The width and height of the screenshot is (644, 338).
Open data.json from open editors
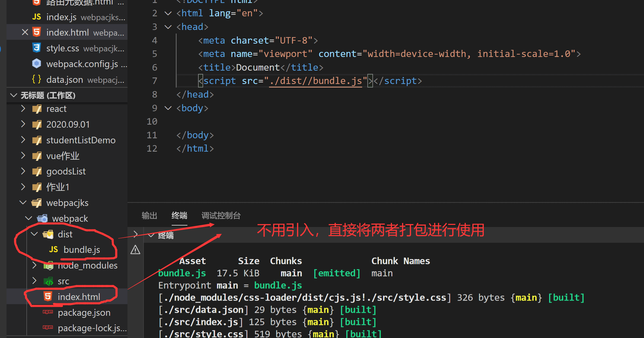pyautogui.click(x=67, y=80)
